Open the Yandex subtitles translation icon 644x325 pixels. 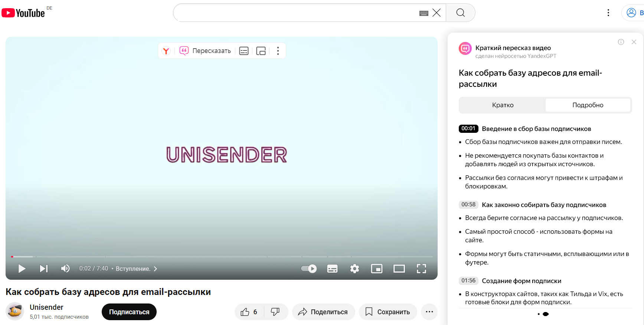(x=244, y=51)
